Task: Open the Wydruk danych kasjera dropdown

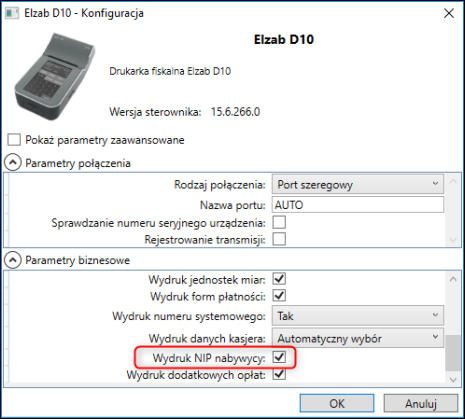Action: coord(358,338)
